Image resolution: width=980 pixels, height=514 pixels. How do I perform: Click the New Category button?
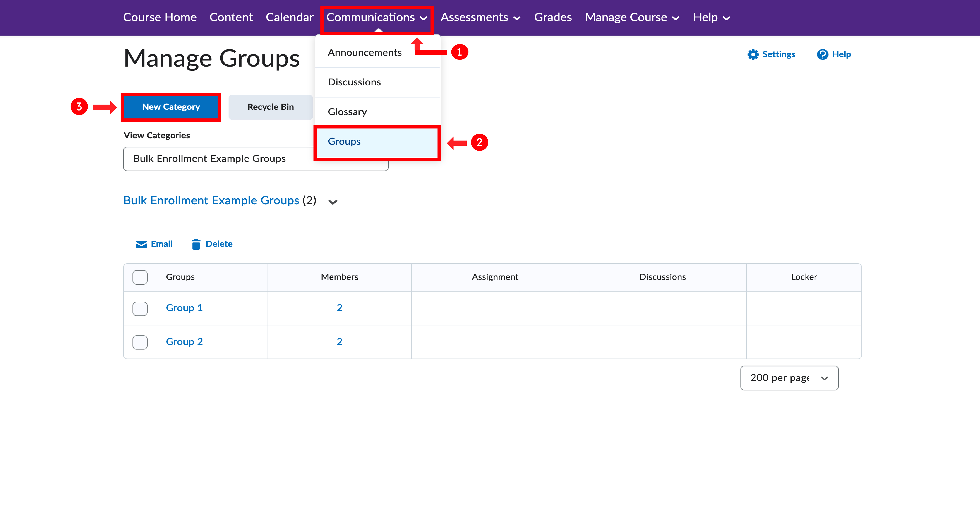pos(171,107)
